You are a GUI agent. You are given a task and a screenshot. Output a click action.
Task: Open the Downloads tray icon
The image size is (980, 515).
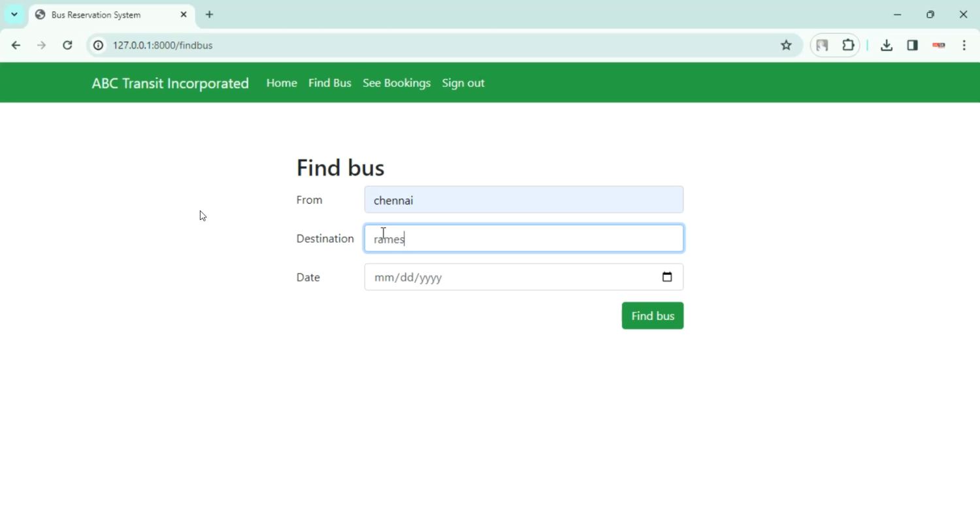pos(887,45)
